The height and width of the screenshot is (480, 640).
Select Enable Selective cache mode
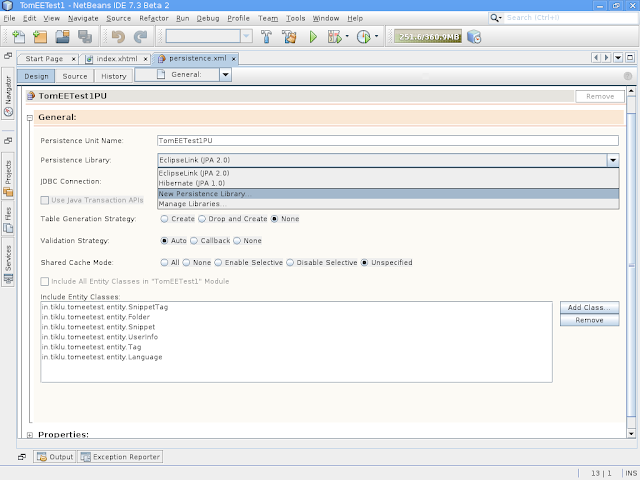point(218,262)
